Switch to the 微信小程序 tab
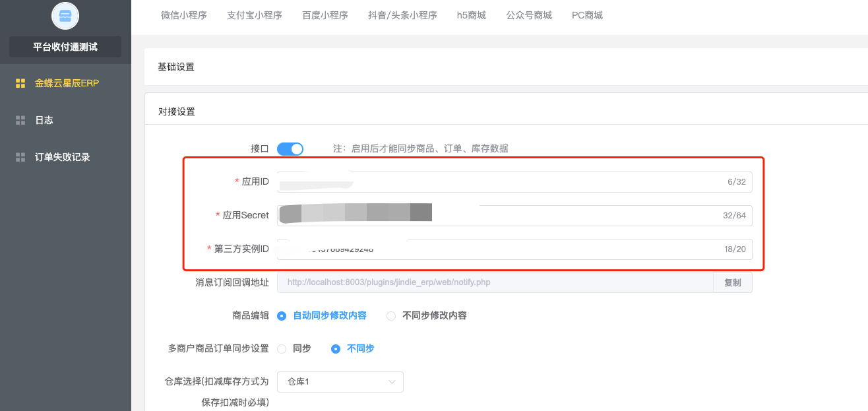The width and height of the screenshot is (868, 411). (184, 15)
